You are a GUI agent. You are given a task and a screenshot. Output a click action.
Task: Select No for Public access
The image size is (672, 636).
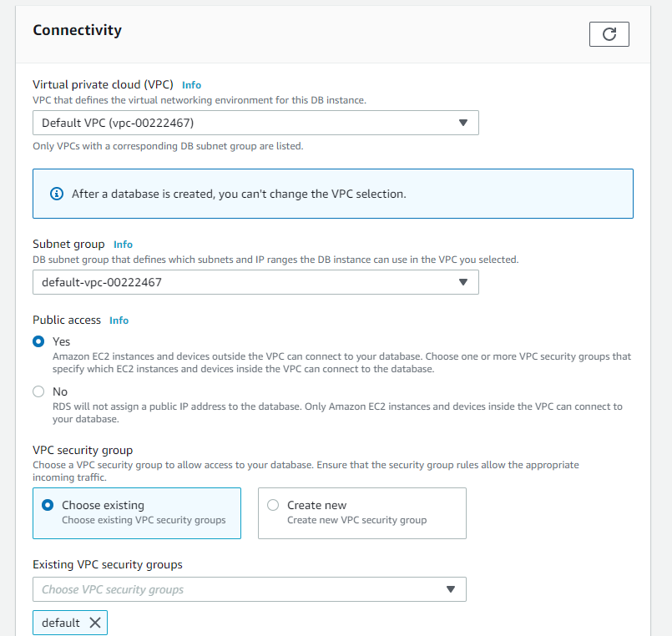[38, 391]
